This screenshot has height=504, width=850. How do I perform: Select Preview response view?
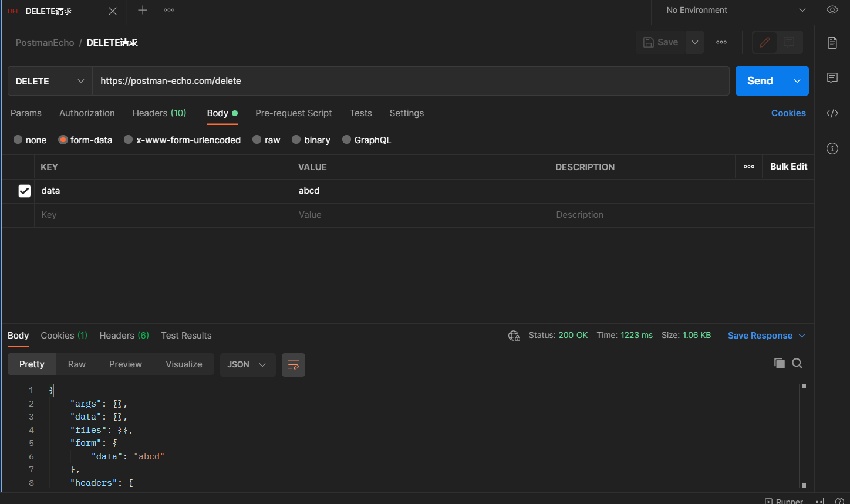(x=126, y=364)
